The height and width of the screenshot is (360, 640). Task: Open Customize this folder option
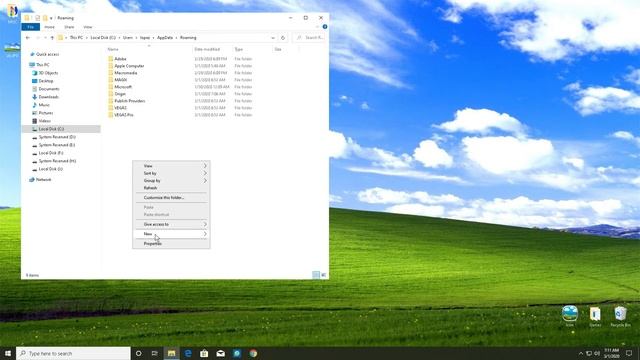click(171, 198)
